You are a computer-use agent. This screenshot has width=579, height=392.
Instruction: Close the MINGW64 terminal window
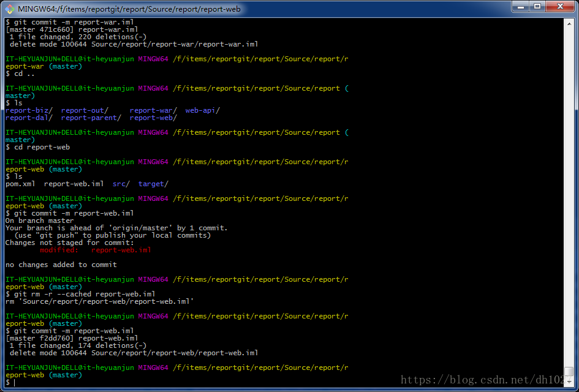(x=560, y=6)
